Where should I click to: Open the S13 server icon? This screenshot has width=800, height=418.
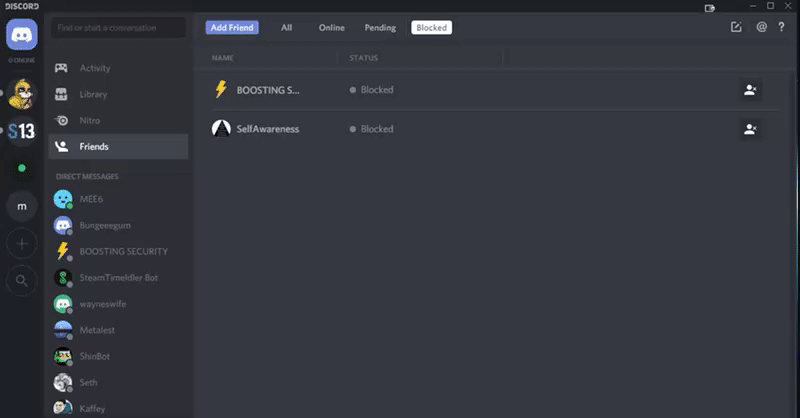22,131
